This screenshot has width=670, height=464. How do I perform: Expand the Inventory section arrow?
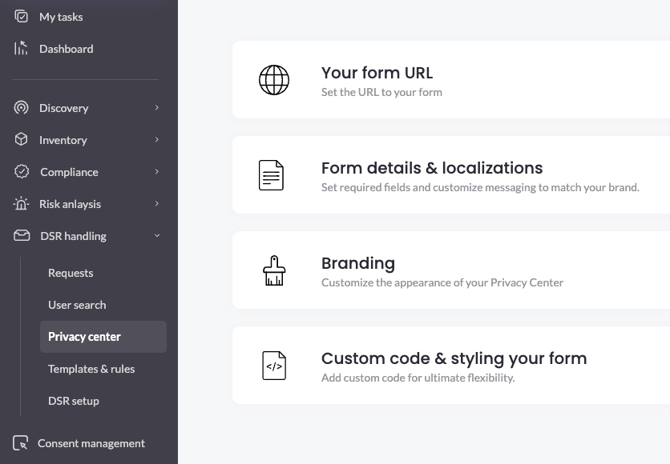point(157,140)
